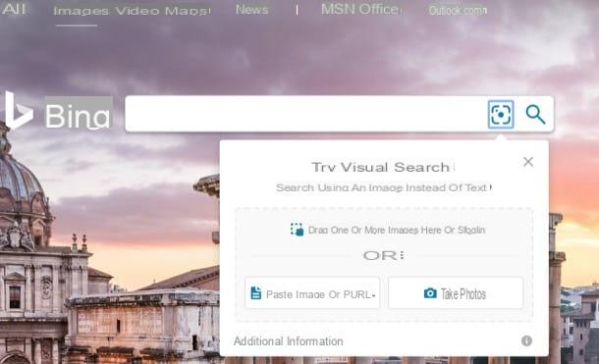Open the News tab

251,9
